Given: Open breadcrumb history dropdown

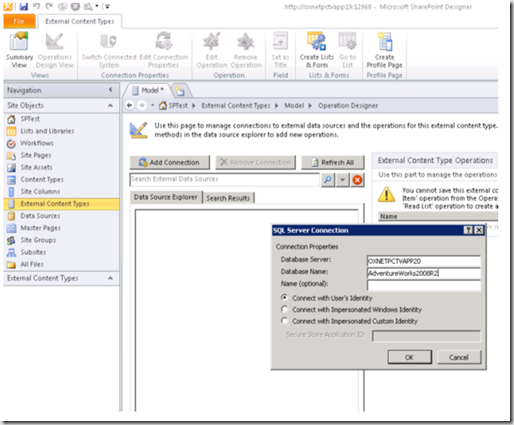Looking at the screenshot, I should click(153, 105).
